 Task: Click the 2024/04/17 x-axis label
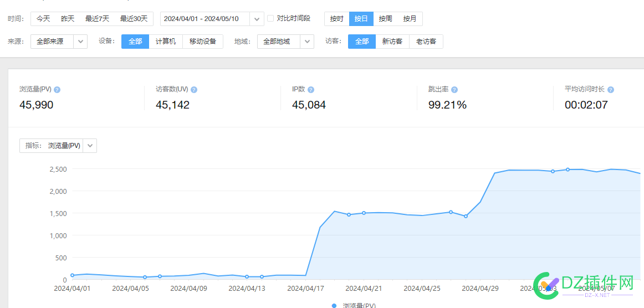pyautogui.click(x=305, y=289)
